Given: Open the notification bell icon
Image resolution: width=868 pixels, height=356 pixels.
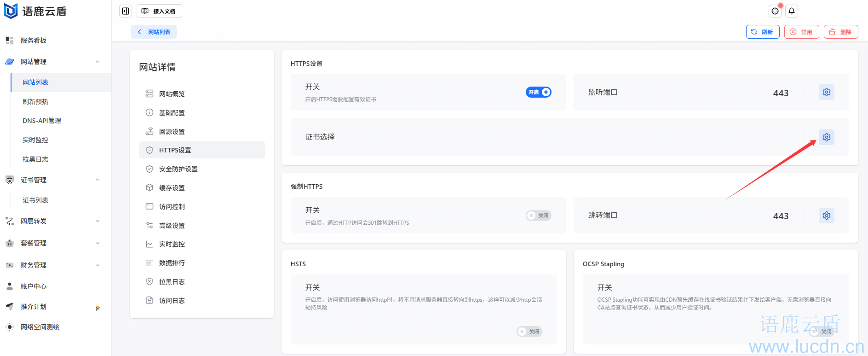Looking at the screenshot, I should pyautogui.click(x=792, y=11).
